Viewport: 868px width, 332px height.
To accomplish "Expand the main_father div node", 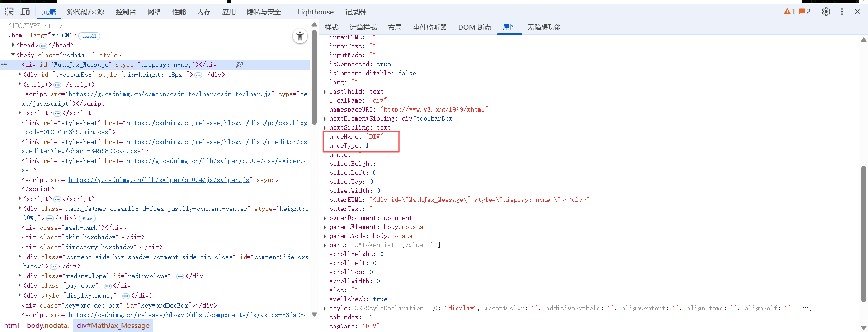I will (19, 208).
